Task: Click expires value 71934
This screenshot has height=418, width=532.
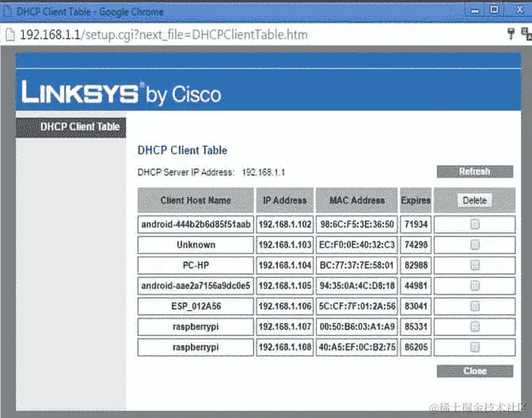Action: pos(416,224)
